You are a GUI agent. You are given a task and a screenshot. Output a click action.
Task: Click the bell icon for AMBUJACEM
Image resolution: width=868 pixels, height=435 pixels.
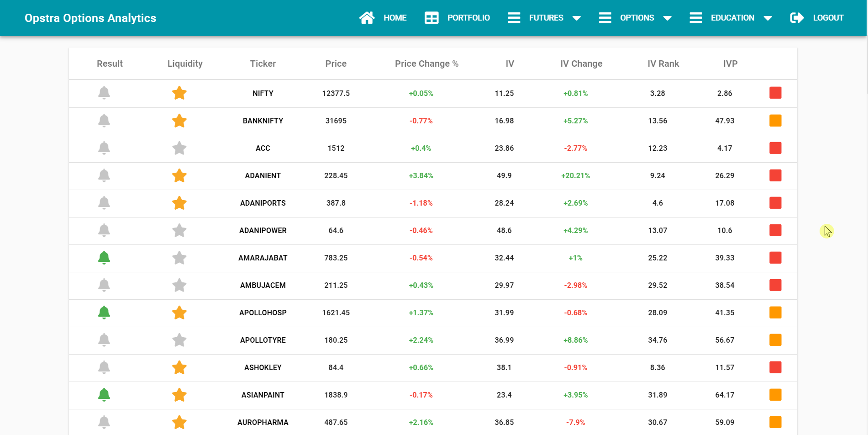(x=104, y=285)
